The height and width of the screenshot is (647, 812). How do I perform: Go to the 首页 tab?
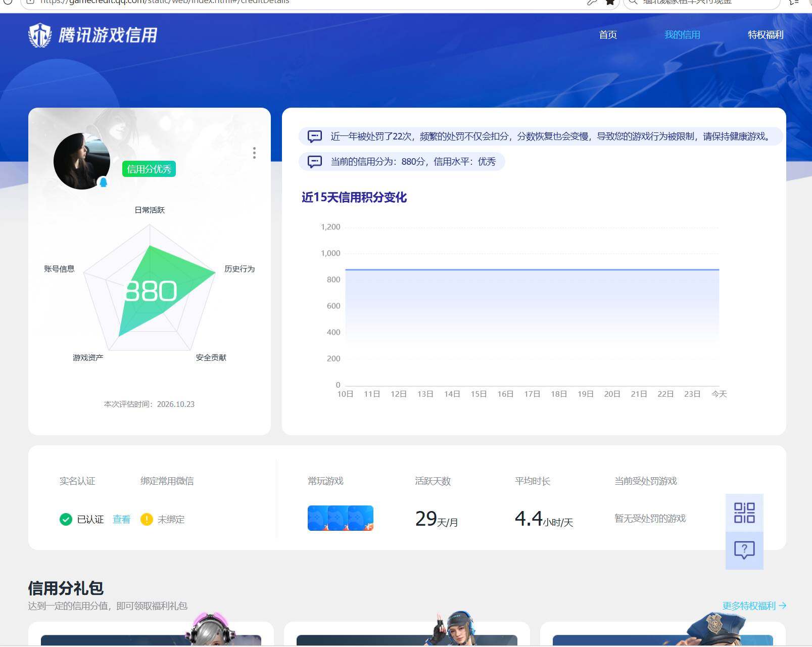(608, 35)
